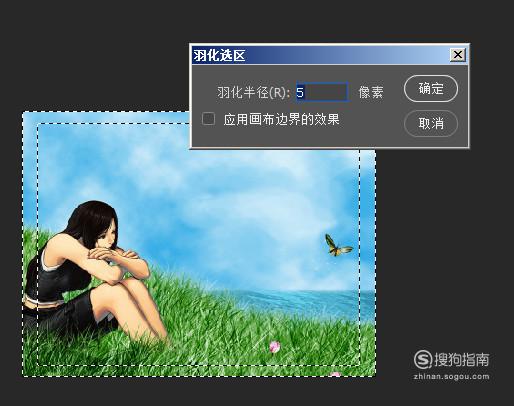Click the 应用画布边界的效果 label text
Viewport: 514px width, 406px height.
pos(281,119)
